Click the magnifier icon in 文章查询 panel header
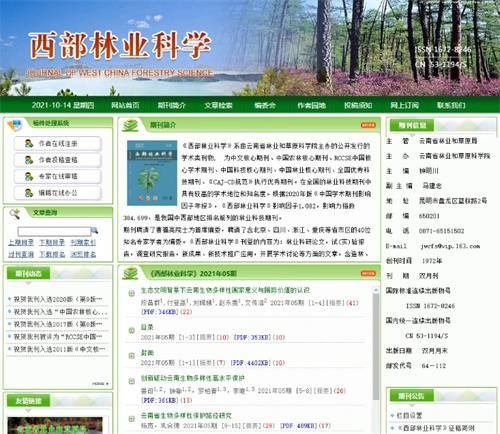 pyautogui.click(x=15, y=214)
